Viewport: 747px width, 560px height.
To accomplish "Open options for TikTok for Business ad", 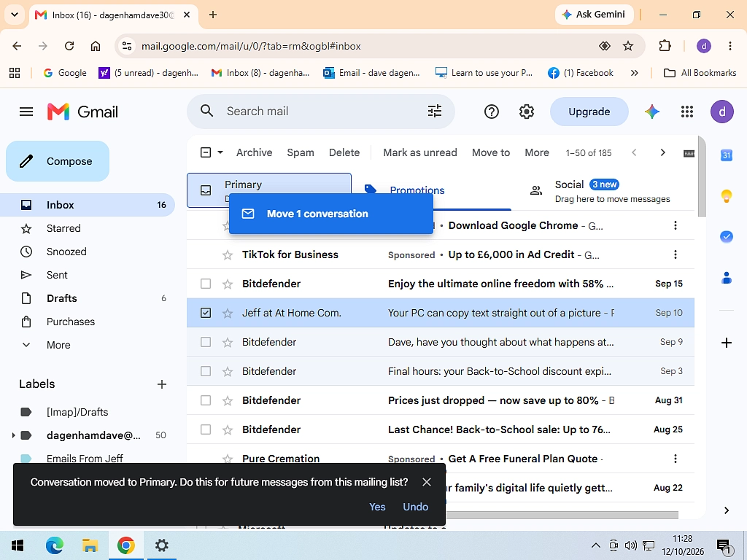I will tap(675, 254).
